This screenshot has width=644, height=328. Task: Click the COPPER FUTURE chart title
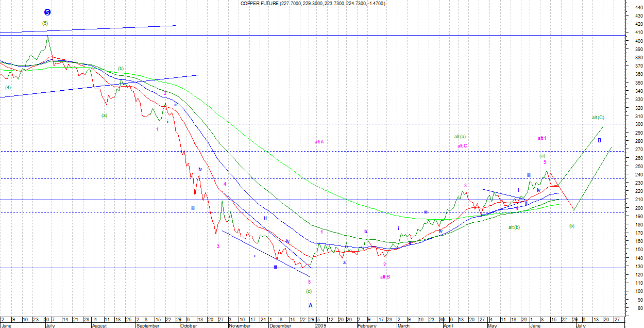pos(313,4)
